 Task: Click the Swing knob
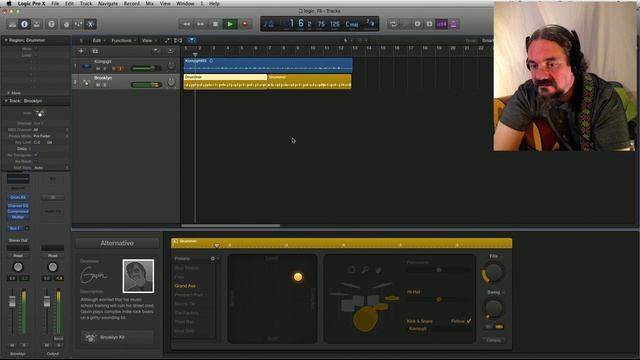pyautogui.click(x=493, y=308)
